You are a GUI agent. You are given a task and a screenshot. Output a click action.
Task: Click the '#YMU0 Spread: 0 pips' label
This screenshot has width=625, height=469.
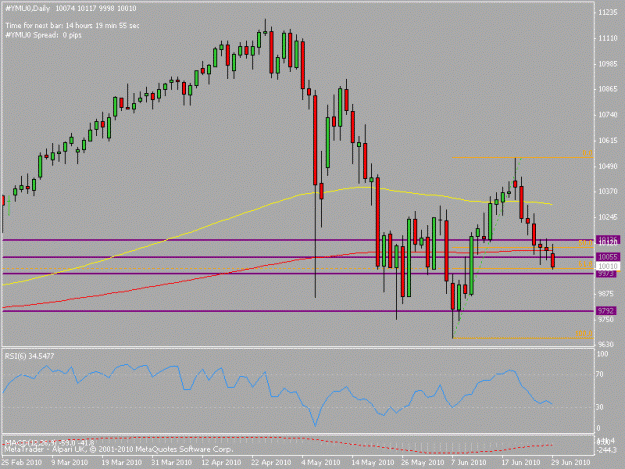coord(43,35)
